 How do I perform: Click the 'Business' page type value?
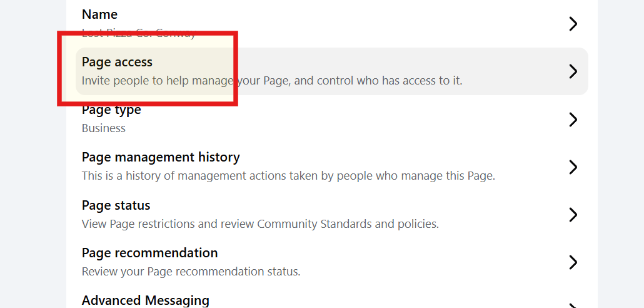103,128
